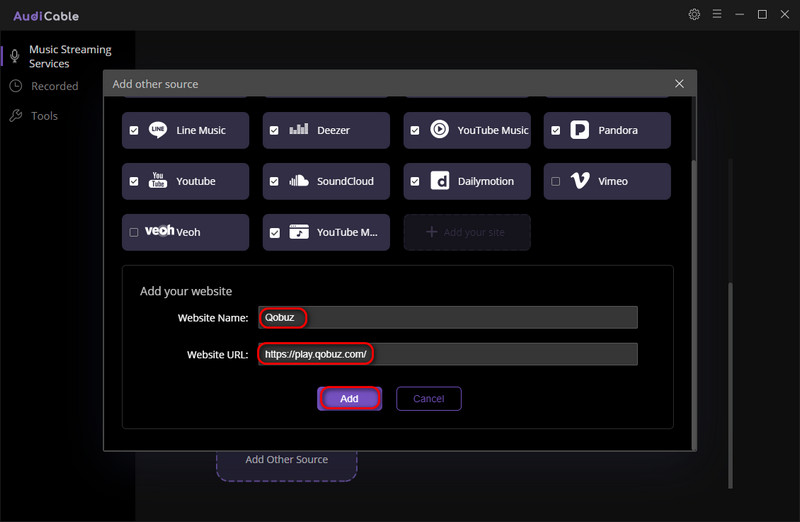The image size is (800, 522).
Task: Click the Pandora P icon
Action: click(x=580, y=130)
